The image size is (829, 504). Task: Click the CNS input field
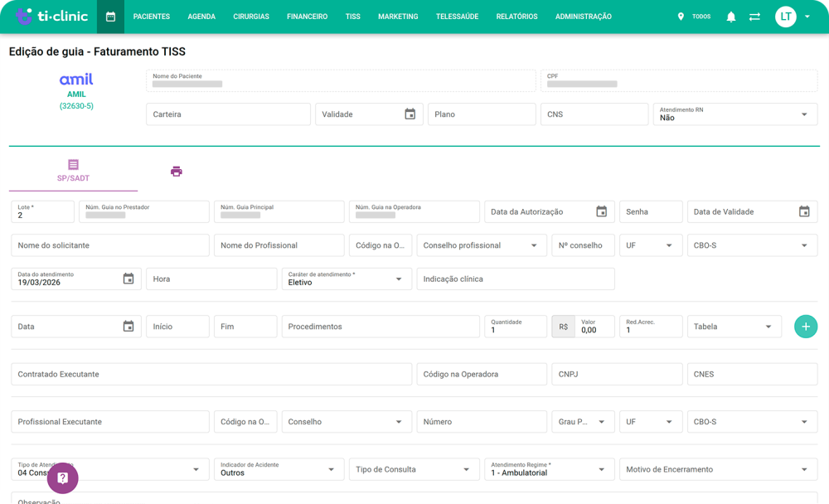click(594, 114)
